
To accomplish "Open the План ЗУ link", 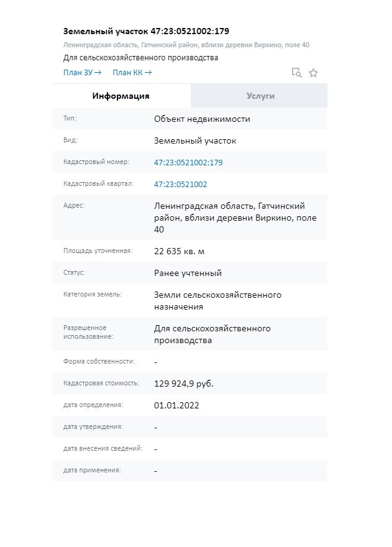I will click(x=82, y=73).
